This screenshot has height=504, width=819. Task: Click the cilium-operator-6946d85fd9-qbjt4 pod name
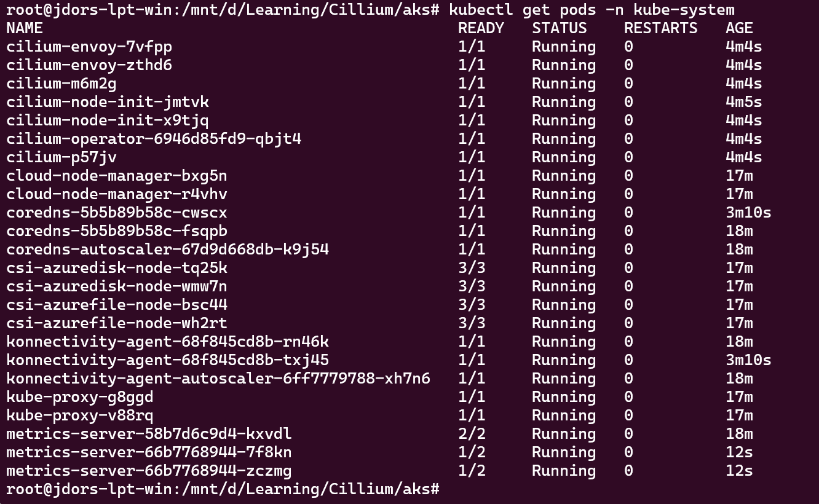point(154,139)
